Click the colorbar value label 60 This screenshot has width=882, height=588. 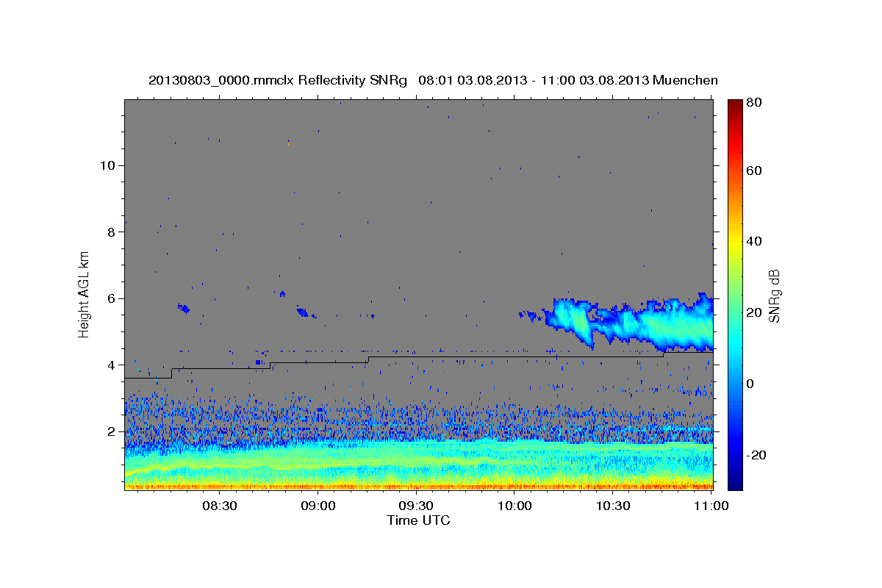[753, 171]
